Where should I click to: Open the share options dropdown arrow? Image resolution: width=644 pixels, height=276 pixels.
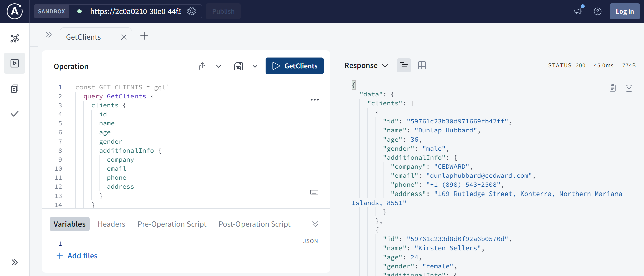pos(219,66)
